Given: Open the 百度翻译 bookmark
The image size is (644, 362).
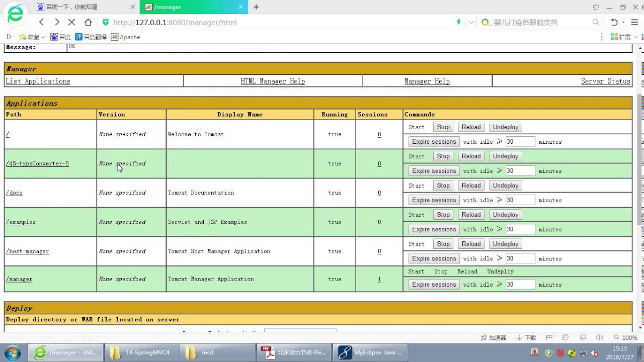Looking at the screenshot, I should click(x=91, y=37).
